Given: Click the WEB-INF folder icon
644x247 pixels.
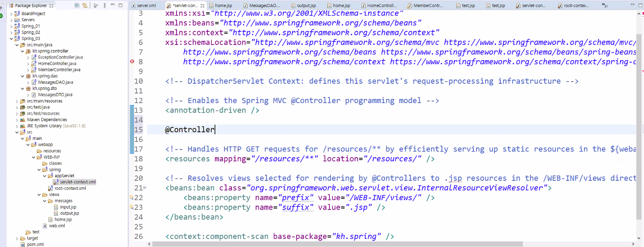Looking at the screenshot, I should 40,157.
